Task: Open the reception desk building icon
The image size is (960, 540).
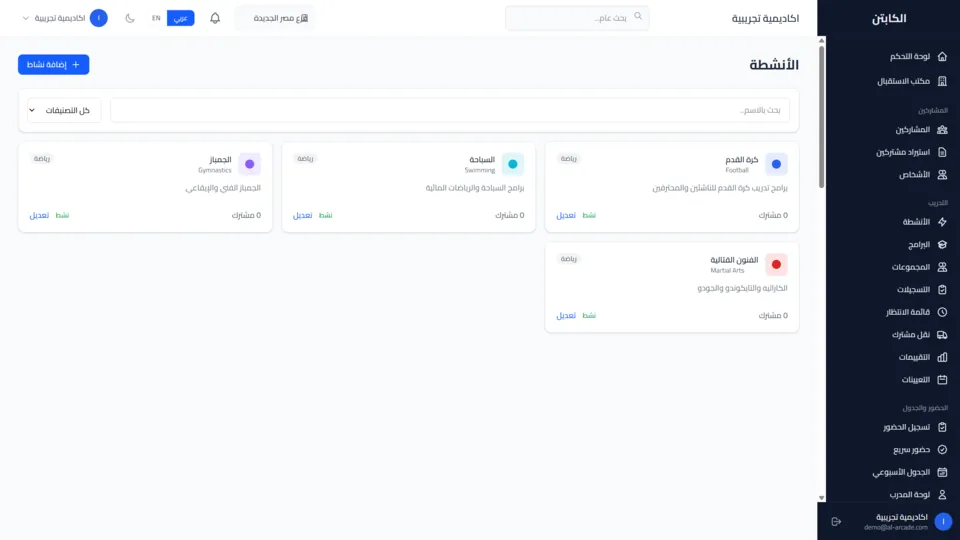Action: [942, 81]
